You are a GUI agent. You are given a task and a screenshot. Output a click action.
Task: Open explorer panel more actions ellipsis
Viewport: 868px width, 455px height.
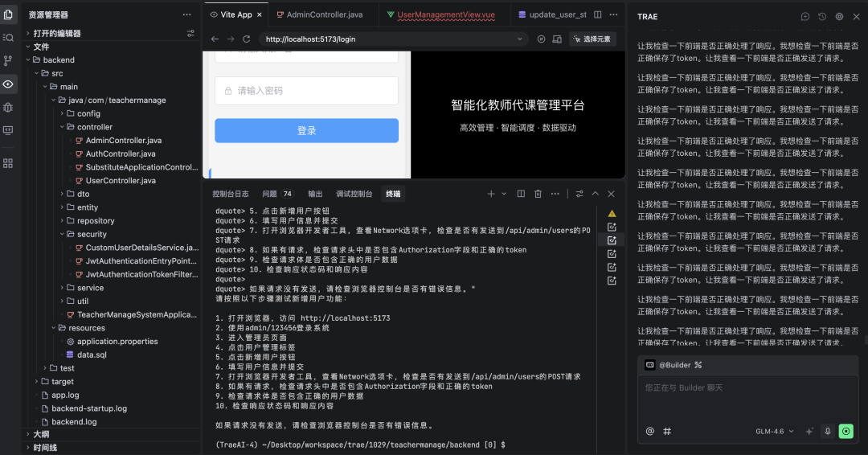tap(186, 15)
